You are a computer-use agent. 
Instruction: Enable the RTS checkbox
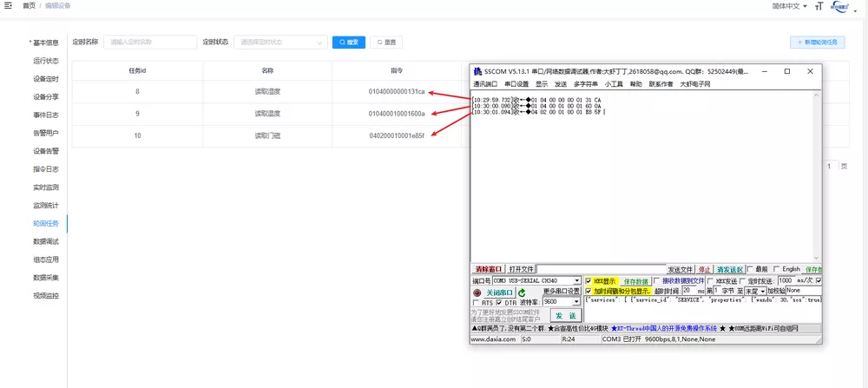475,303
